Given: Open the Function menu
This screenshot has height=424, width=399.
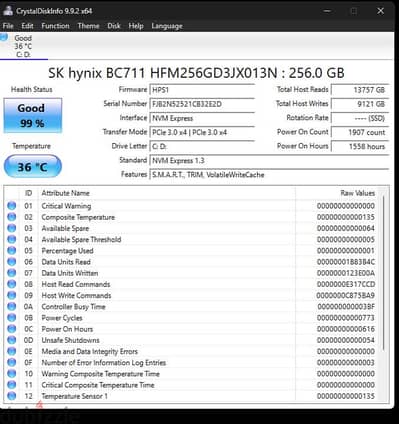Looking at the screenshot, I should click(55, 26).
